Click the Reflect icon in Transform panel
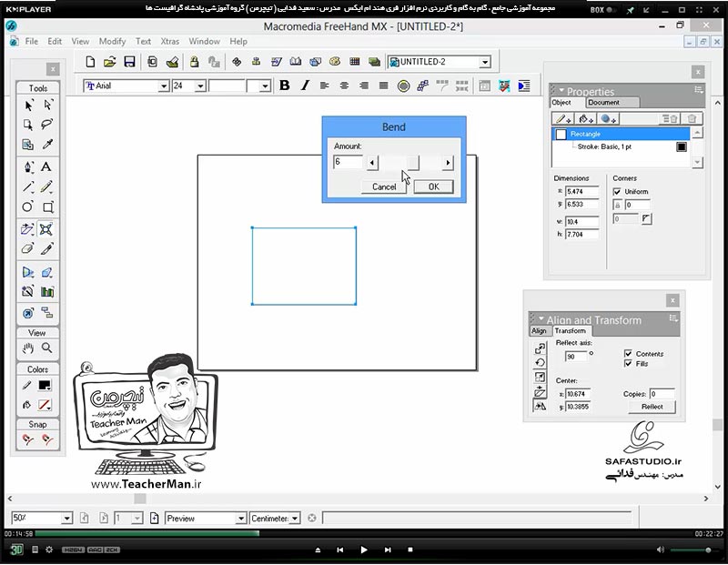 pyautogui.click(x=540, y=406)
